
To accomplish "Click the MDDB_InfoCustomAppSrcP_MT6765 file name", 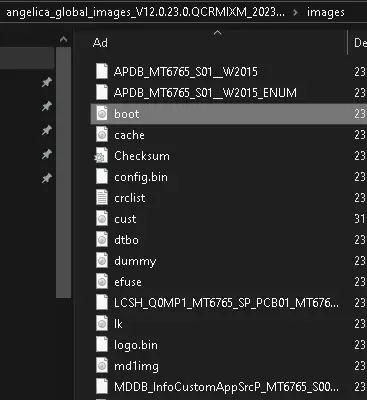I will point(226,387).
